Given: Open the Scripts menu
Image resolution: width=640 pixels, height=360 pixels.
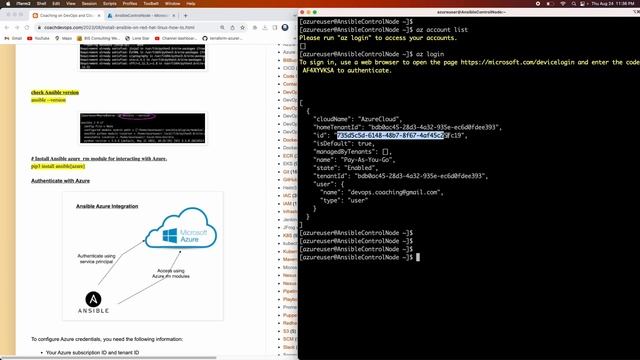Looking at the screenshot, I should [109, 3].
